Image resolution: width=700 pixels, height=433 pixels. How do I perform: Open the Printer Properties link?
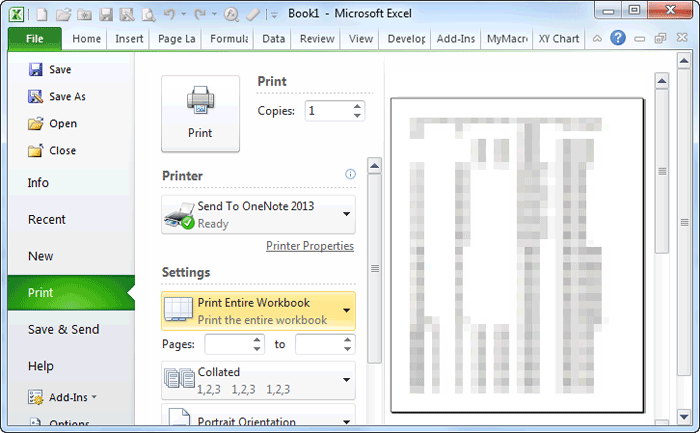(310, 246)
